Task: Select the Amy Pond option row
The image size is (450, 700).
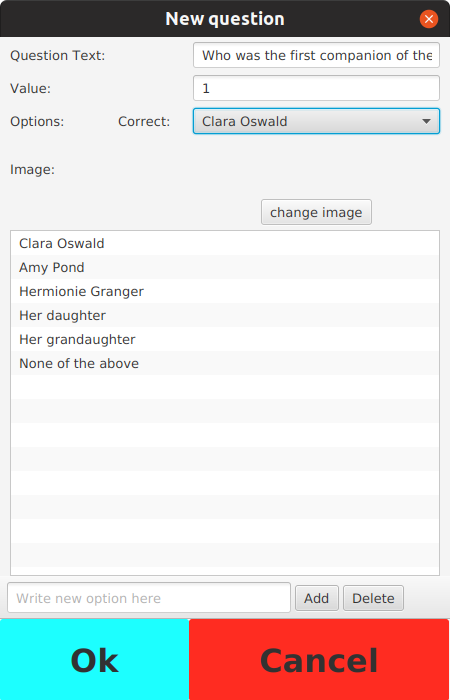Action: coord(225,267)
